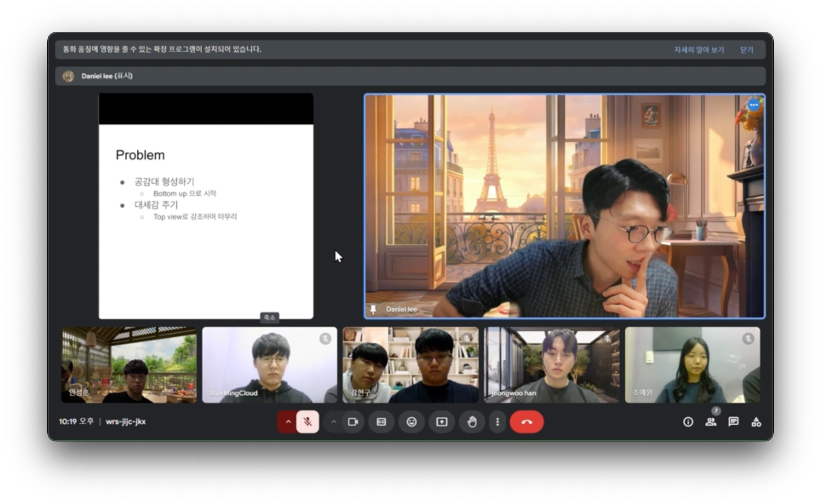The image size is (821, 504).
Task: Select BlueMingCloud's video thumbnail
Action: [269, 365]
